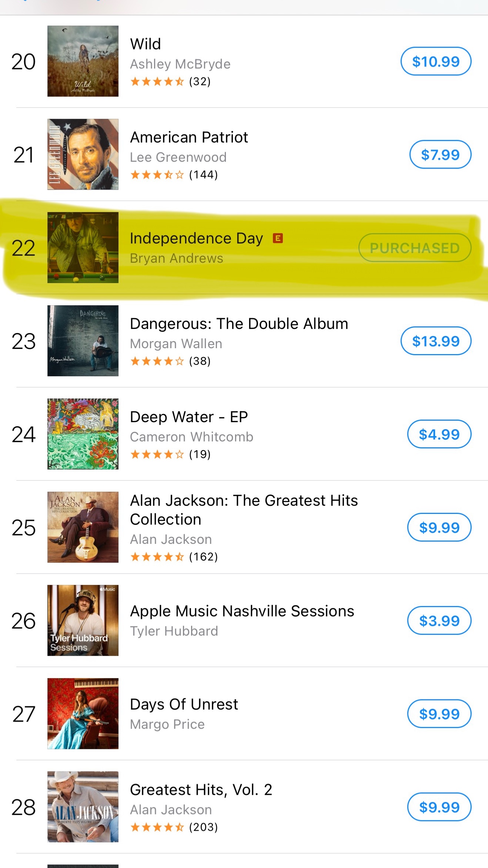This screenshot has height=868, width=488.
Task: Open the Wild album cover thumbnail
Action: click(x=83, y=61)
